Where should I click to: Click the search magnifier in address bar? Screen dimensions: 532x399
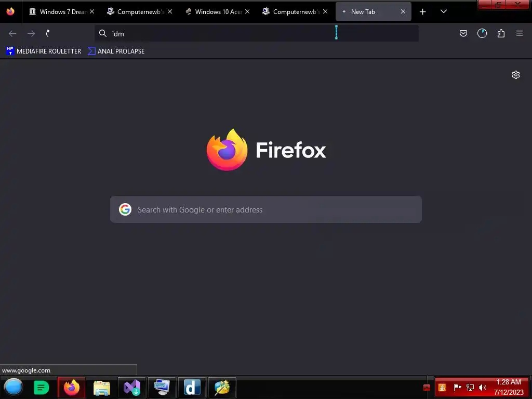(103, 33)
